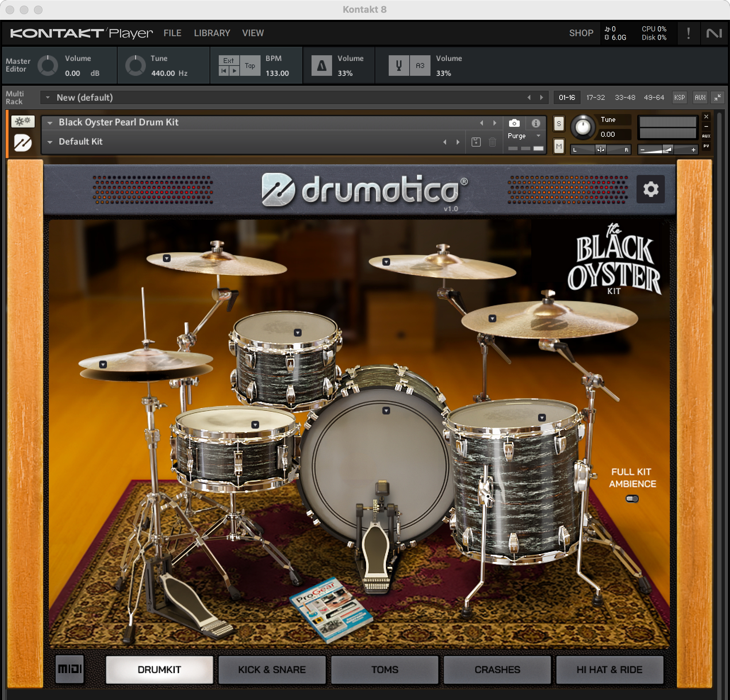Viewport: 730px width, 700px height.
Task: Show rack page 33-48
Action: (x=625, y=97)
